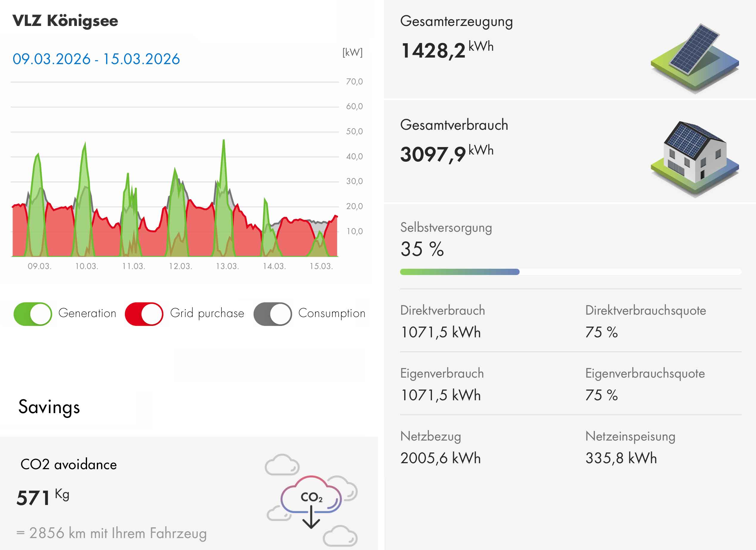Click the Eigenverbrauch 1071,5 kWh entry
This screenshot has height=550, width=756.
pyautogui.click(x=440, y=395)
